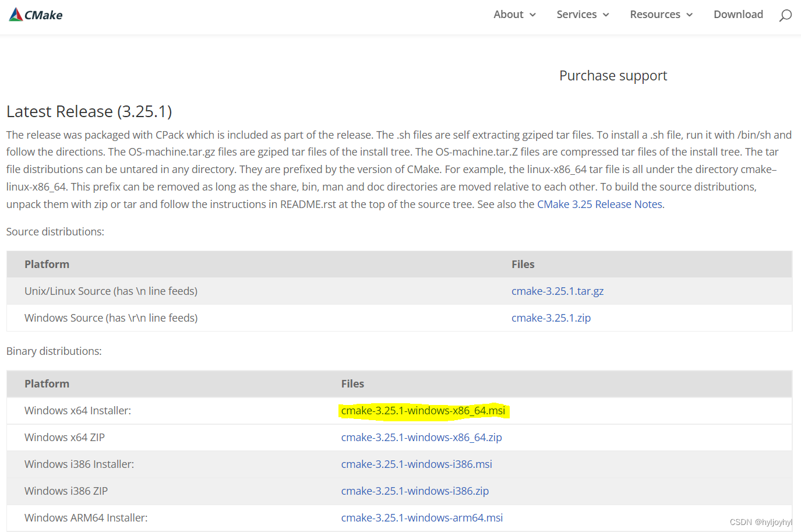801x532 pixels.
Task: Download cmake-3.25.1.zip source file
Action: pyautogui.click(x=551, y=318)
